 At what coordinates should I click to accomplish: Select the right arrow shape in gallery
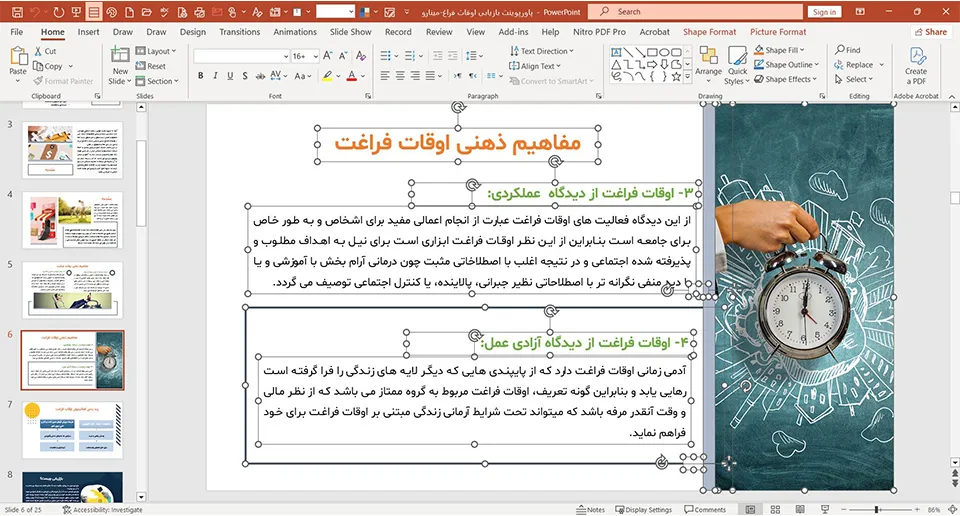coord(652,64)
